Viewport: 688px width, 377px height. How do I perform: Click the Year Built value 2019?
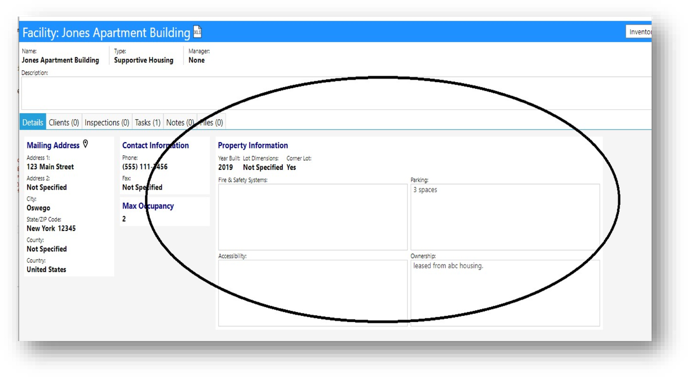(226, 167)
